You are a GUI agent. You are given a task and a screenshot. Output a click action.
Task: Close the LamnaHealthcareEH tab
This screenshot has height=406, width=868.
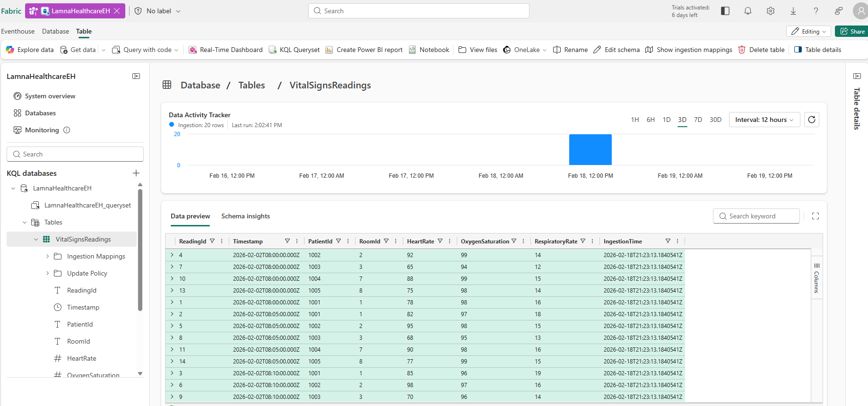click(x=117, y=11)
